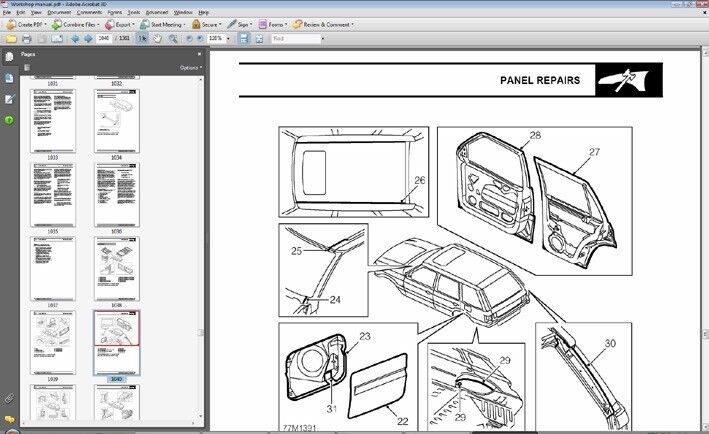The width and height of the screenshot is (709, 434).
Task: Open the File menu
Action: click(7, 13)
